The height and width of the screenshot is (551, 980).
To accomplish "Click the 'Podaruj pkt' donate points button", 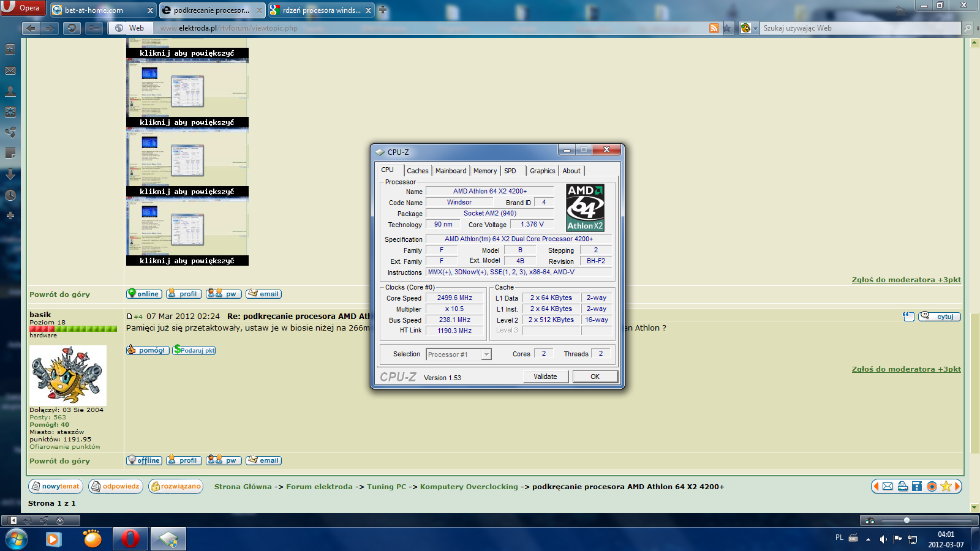I will click(194, 350).
